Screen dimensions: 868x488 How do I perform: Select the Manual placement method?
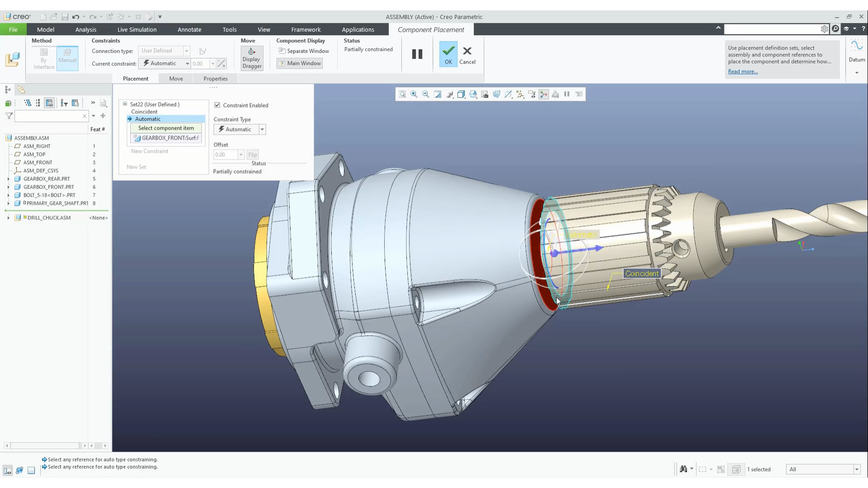point(67,58)
